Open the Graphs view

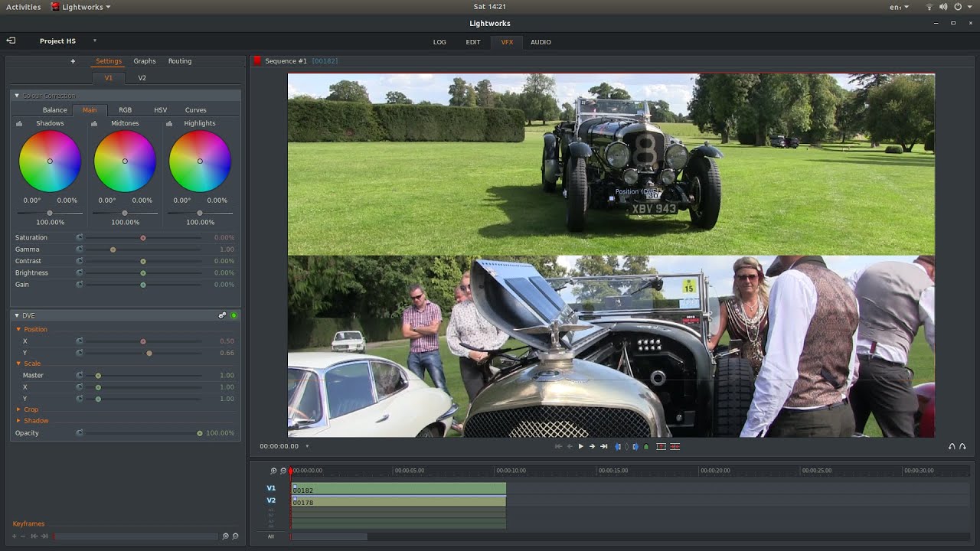coord(145,61)
